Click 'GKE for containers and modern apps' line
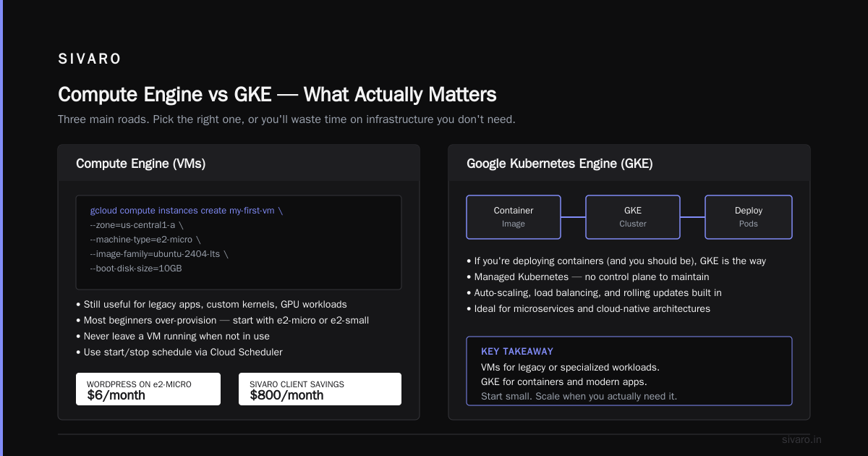 point(564,382)
